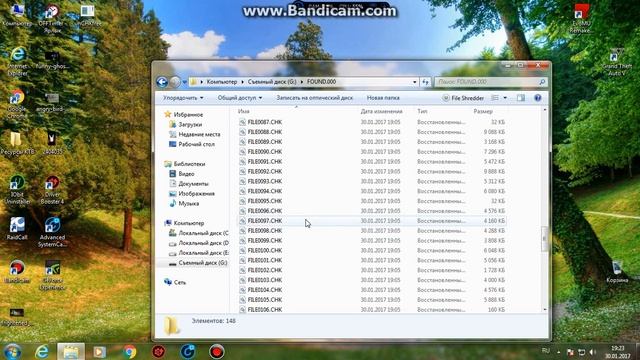Screen dimensions: 640x360
Task: Refresh the FOUND.000 folder view
Action: pos(425,82)
